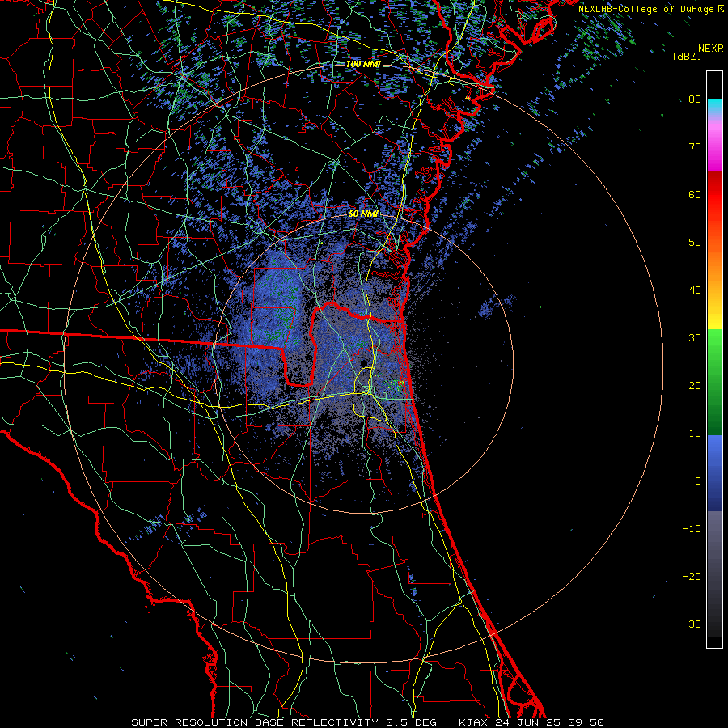Screen dimensions: 728x728
Task: Click the 100 NMI range ring label
Action: (x=363, y=64)
